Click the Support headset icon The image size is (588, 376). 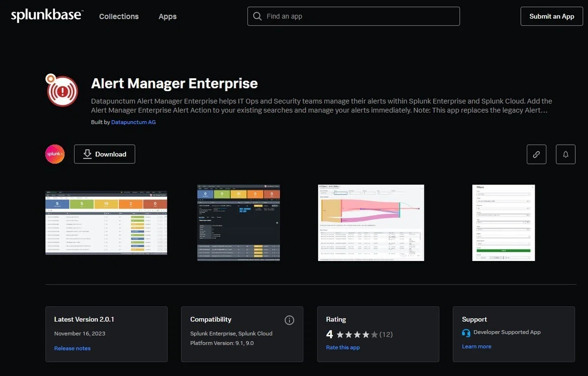pos(466,332)
